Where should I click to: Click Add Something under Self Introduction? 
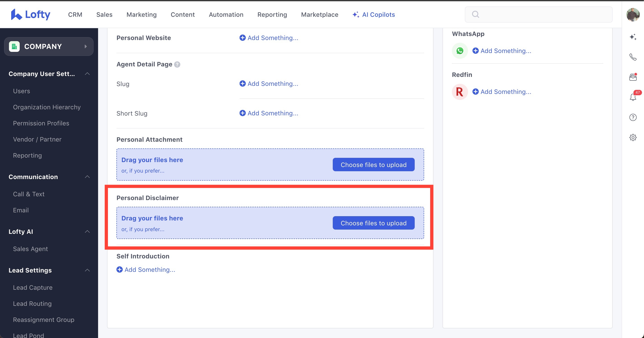click(146, 270)
